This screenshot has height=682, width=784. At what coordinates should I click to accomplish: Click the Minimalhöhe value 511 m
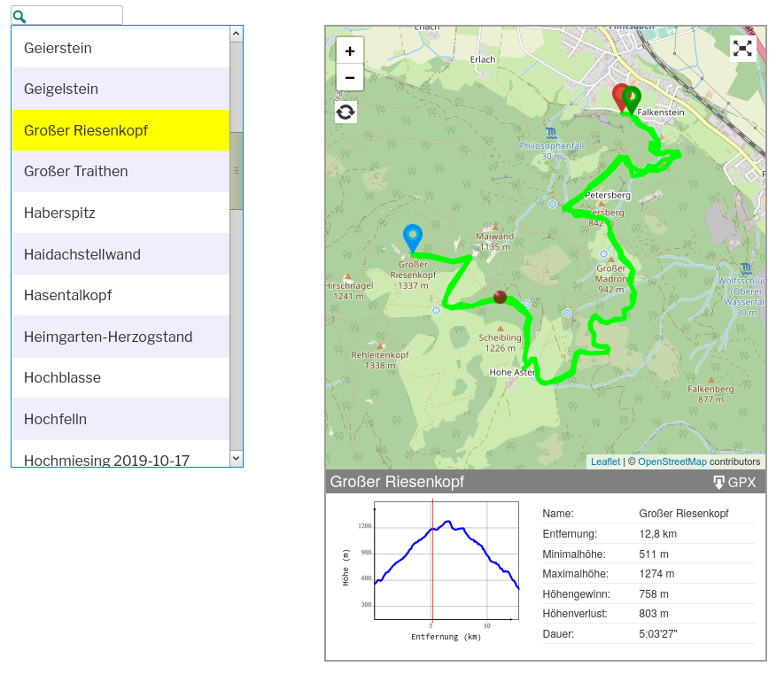tap(654, 554)
